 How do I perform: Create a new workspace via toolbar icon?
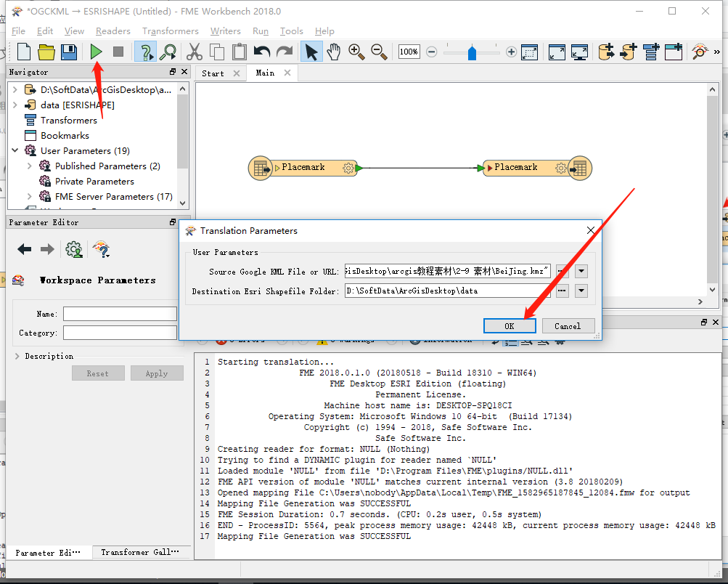coord(24,52)
